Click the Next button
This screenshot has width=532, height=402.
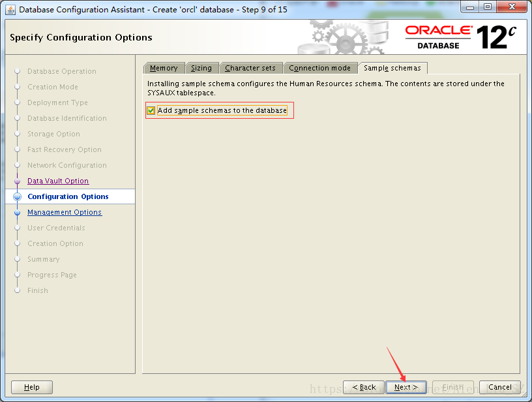406,387
